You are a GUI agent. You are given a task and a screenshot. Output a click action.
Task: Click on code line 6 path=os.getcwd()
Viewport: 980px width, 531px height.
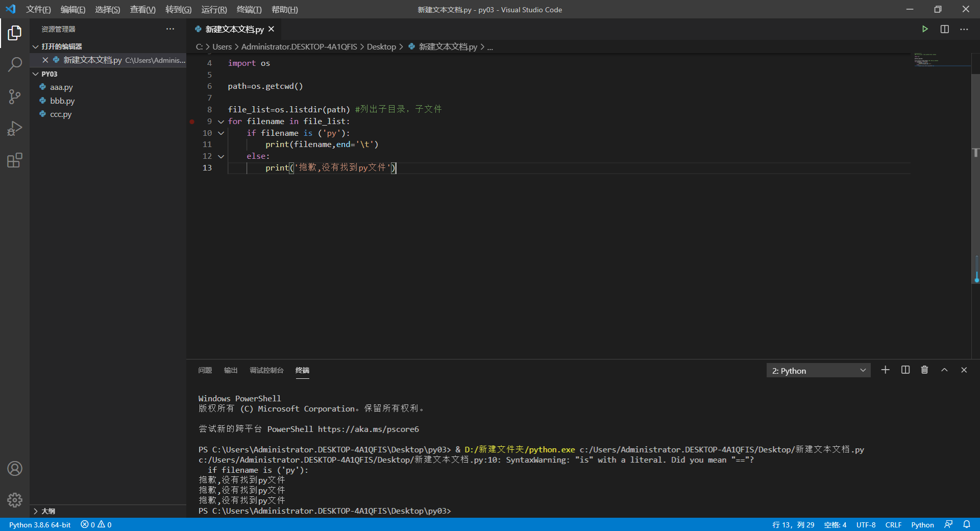265,86
